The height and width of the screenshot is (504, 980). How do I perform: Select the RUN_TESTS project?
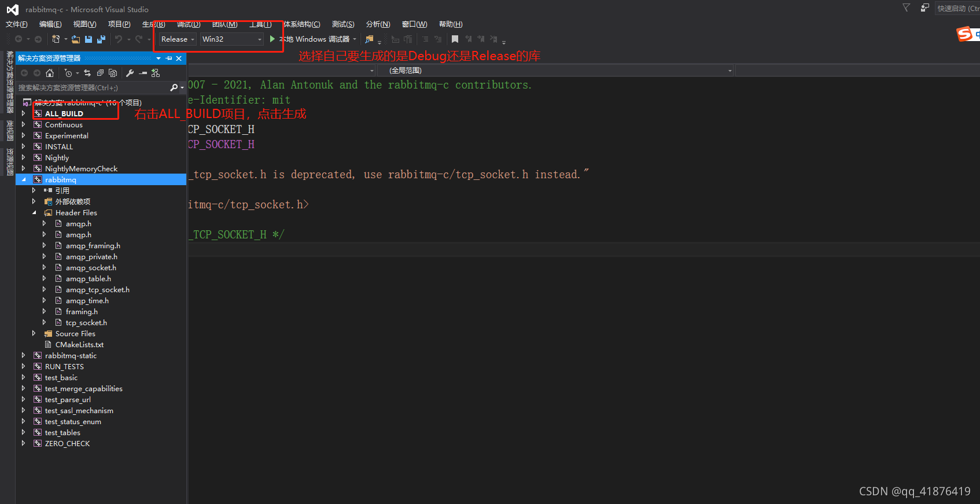pos(64,366)
